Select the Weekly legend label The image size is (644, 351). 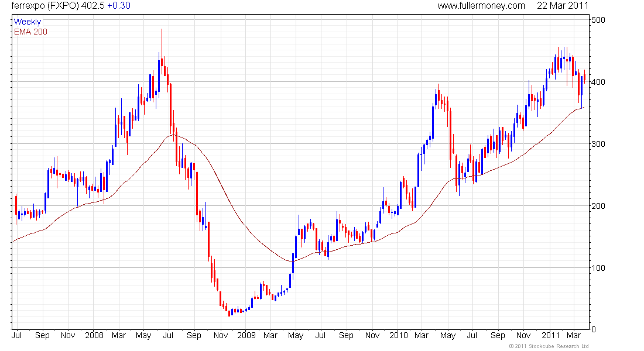28,22
